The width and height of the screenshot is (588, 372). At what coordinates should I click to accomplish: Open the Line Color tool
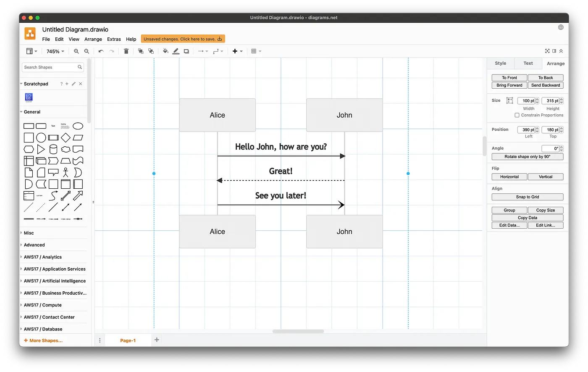(x=176, y=51)
